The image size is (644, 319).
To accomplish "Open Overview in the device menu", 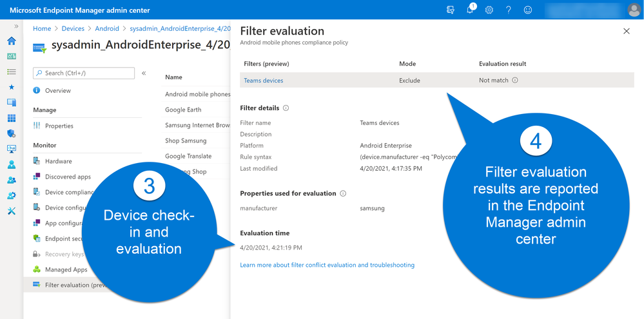I will (58, 90).
